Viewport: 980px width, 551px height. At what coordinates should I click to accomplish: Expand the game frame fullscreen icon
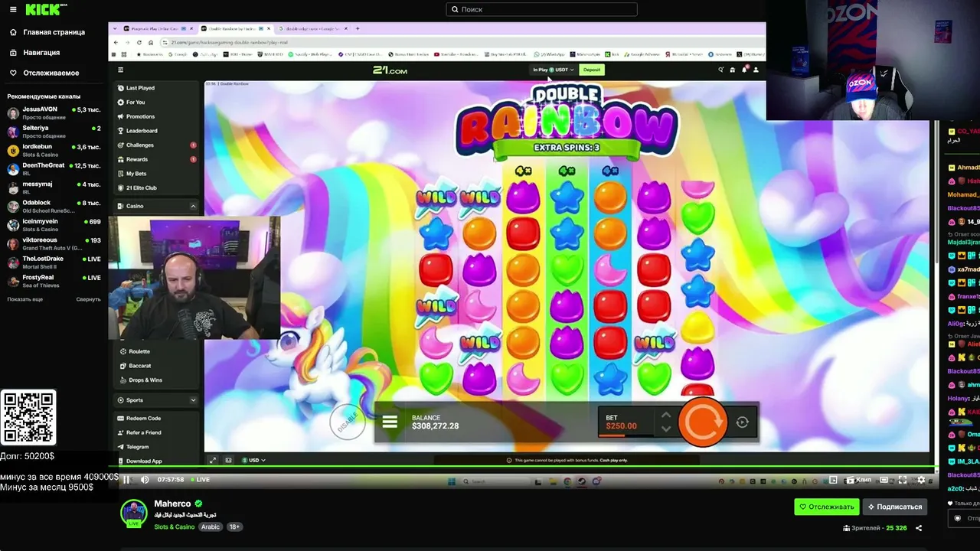[213, 460]
